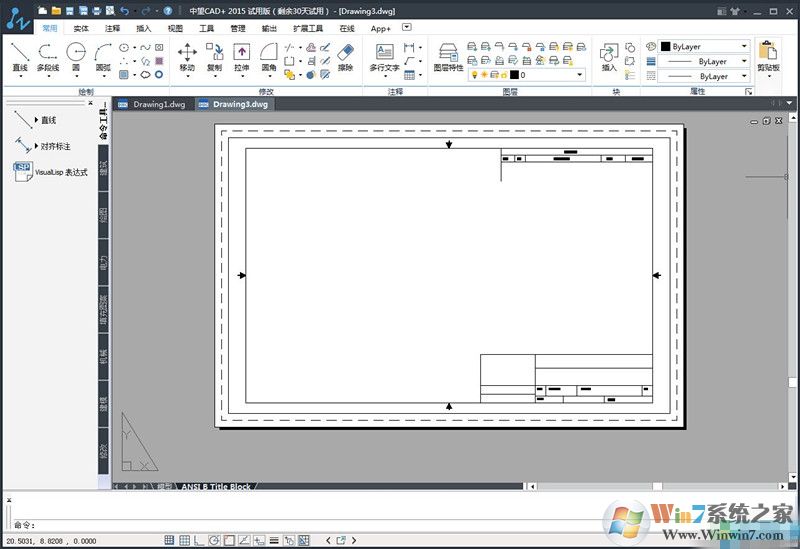The height and width of the screenshot is (549, 800).
Task: Select the 多段线 (Polyline) tool
Action: [x=48, y=56]
